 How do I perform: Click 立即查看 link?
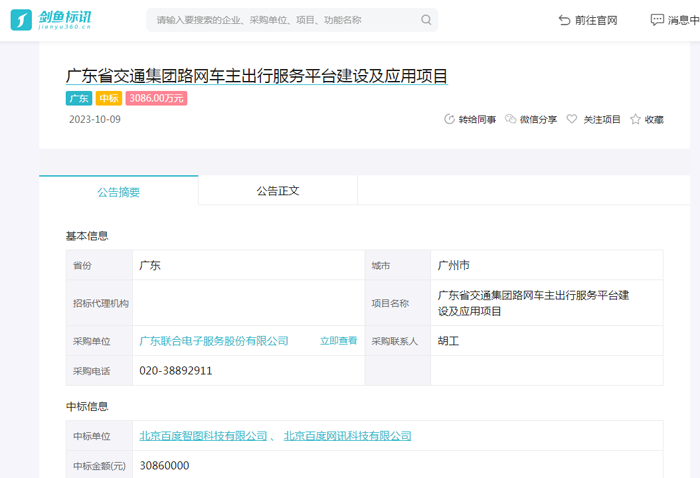tap(338, 341)
